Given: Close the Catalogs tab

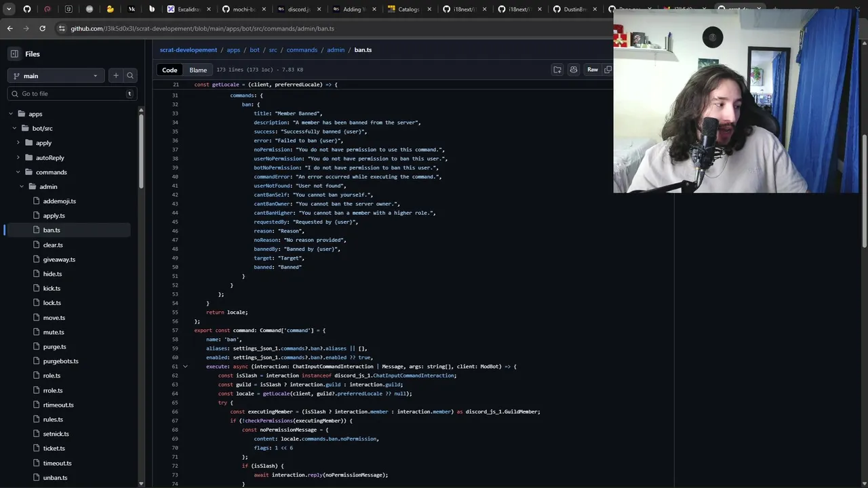Looking at the screenshot, I should [x=429, y=9].
